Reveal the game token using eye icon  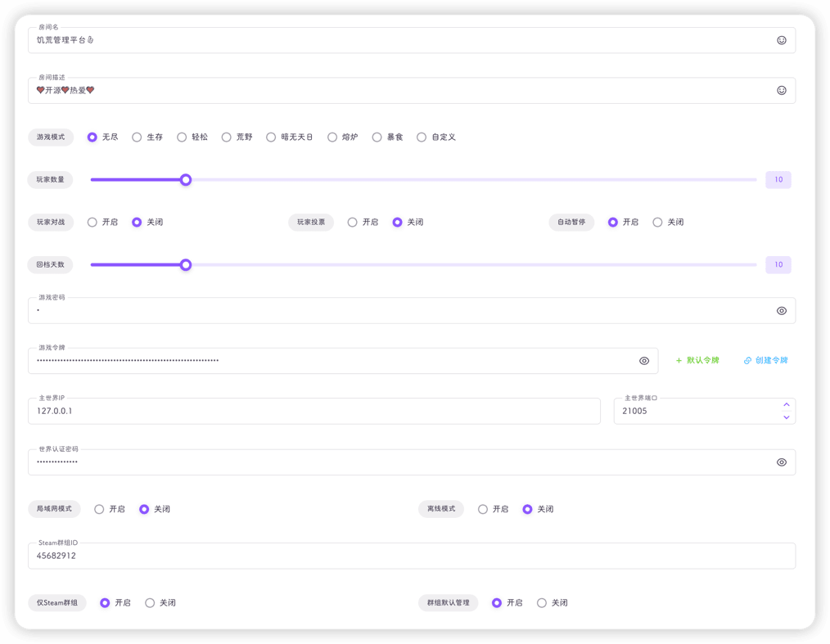coord(643,361)
